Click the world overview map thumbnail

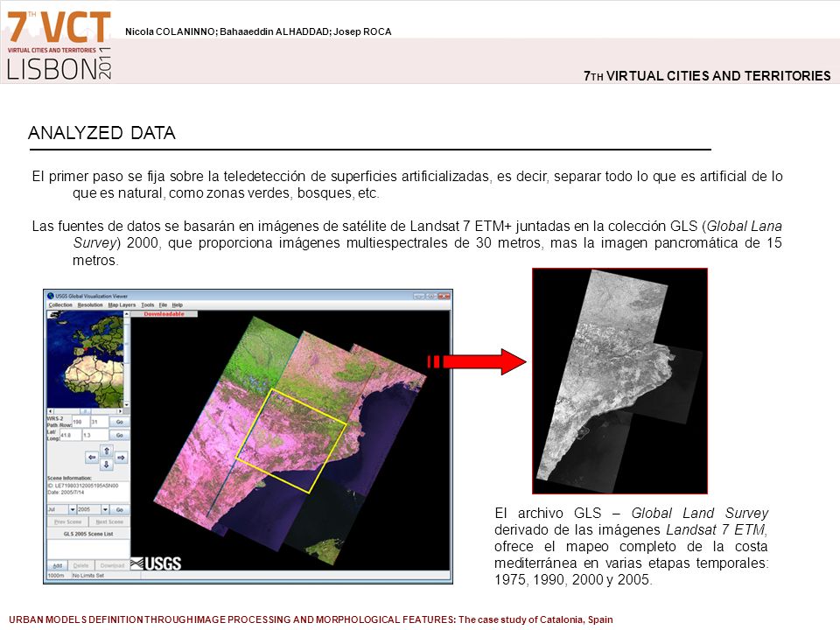coord(86,360)
